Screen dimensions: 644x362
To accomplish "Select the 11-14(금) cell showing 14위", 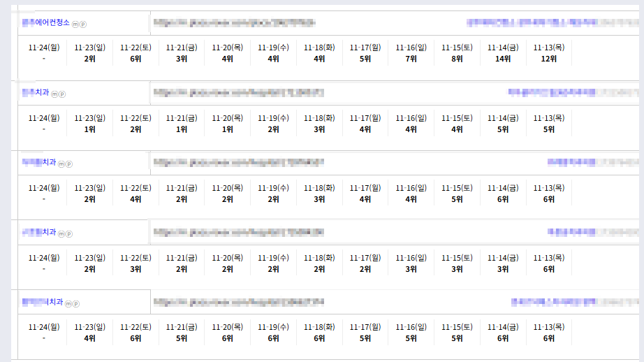I will pyautogui.click(x=503, y=53).
